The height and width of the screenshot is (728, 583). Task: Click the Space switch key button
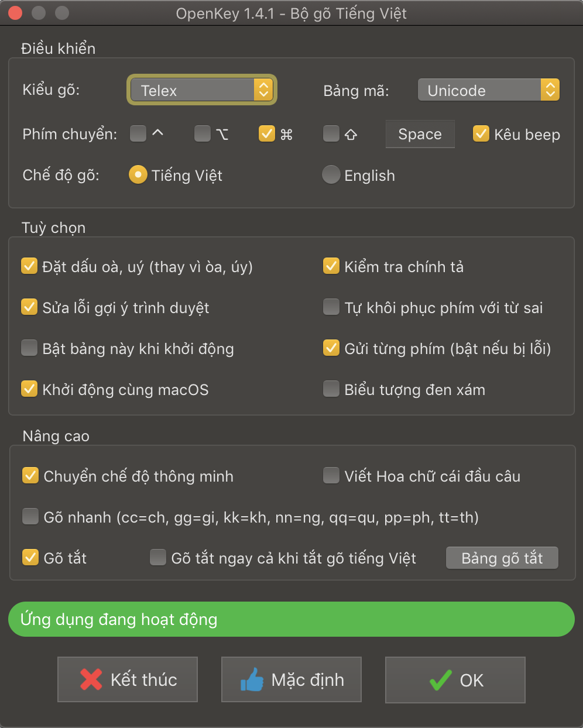[x=420, y=134]
